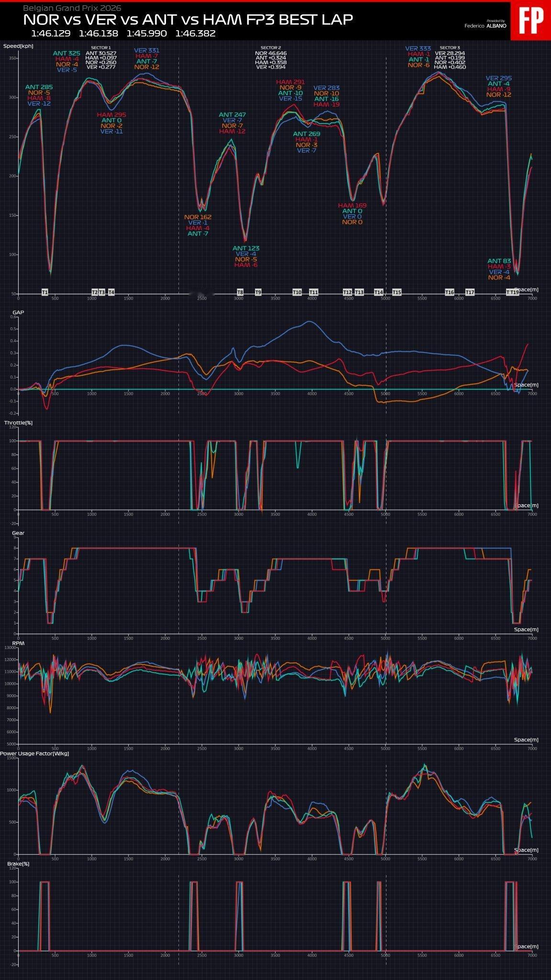Click lap time 1:45.990
Viewport: 551px width, 980px height.
147,33
